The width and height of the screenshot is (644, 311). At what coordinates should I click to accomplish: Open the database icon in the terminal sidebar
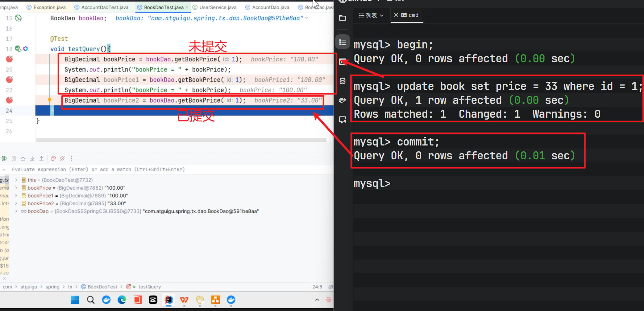click(x=342, y=81)
